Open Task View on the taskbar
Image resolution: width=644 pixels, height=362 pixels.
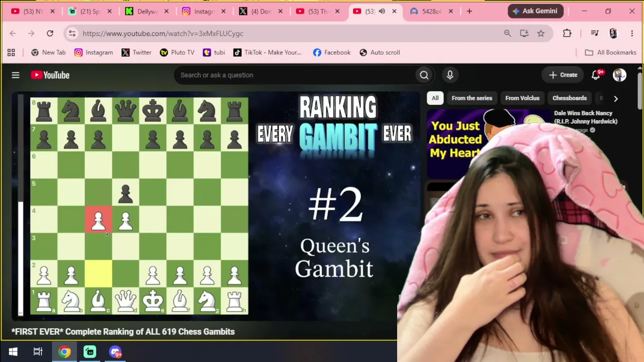pyautogui.click(x=38, y=352)
